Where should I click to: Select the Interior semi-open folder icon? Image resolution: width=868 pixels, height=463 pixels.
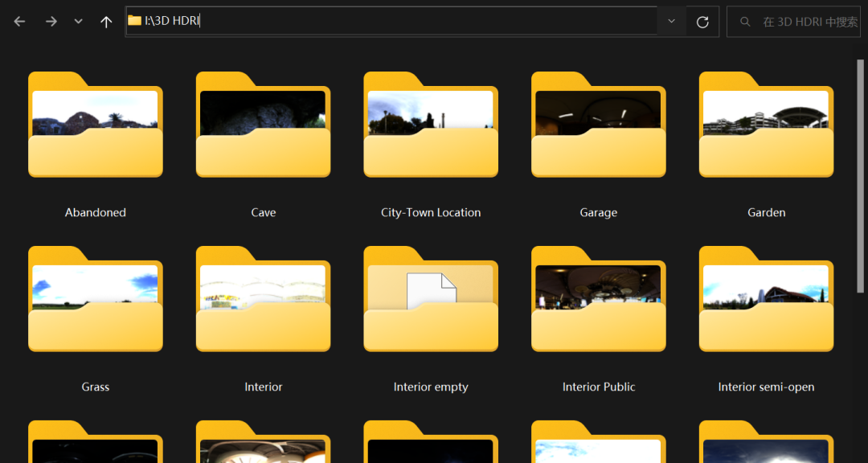766,299
